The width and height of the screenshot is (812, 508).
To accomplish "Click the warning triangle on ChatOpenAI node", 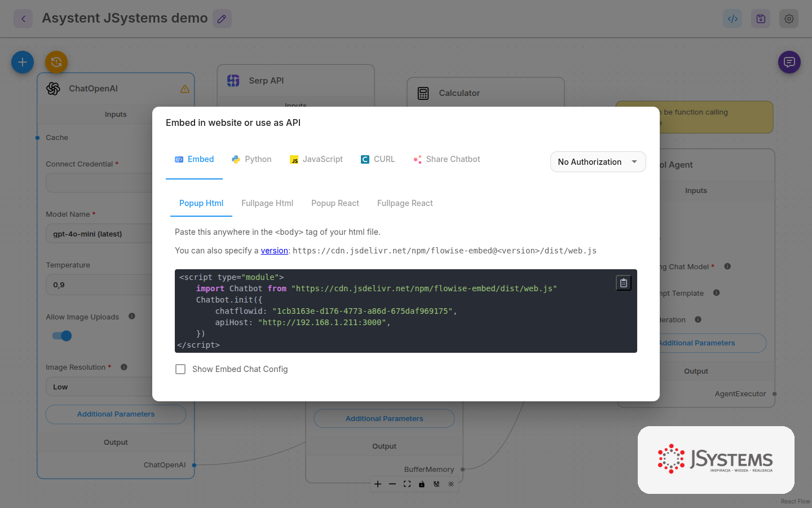I will tap(185, 89).
